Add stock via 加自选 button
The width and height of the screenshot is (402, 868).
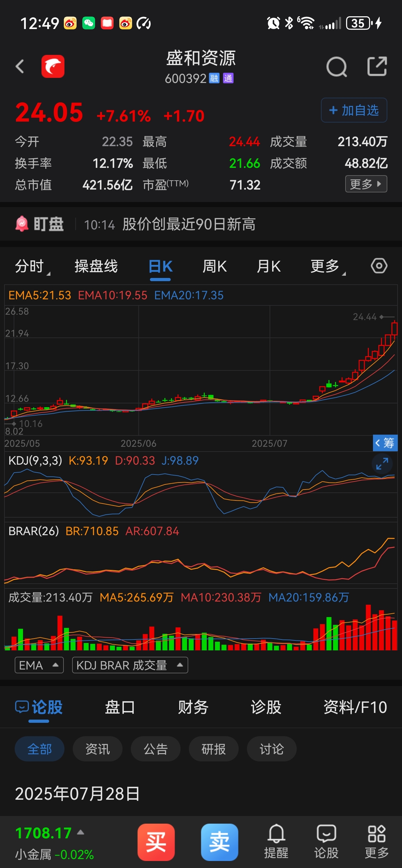click(354, 110)
